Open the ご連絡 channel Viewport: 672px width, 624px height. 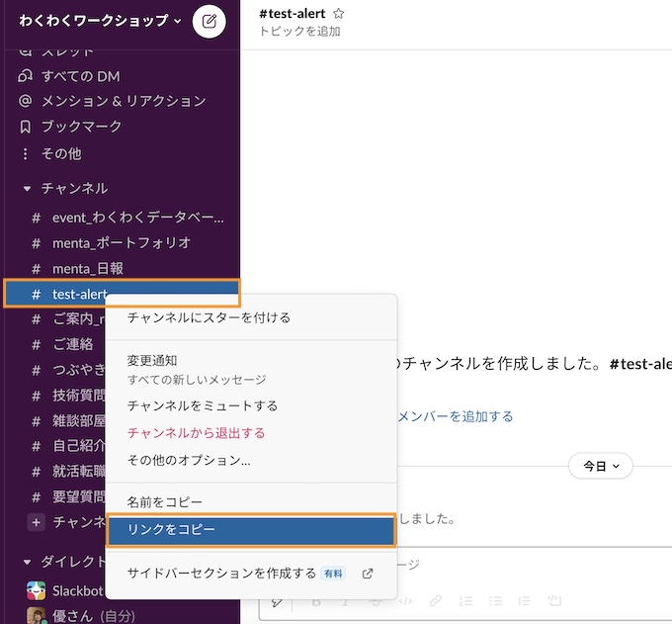[x=73, y=344]
